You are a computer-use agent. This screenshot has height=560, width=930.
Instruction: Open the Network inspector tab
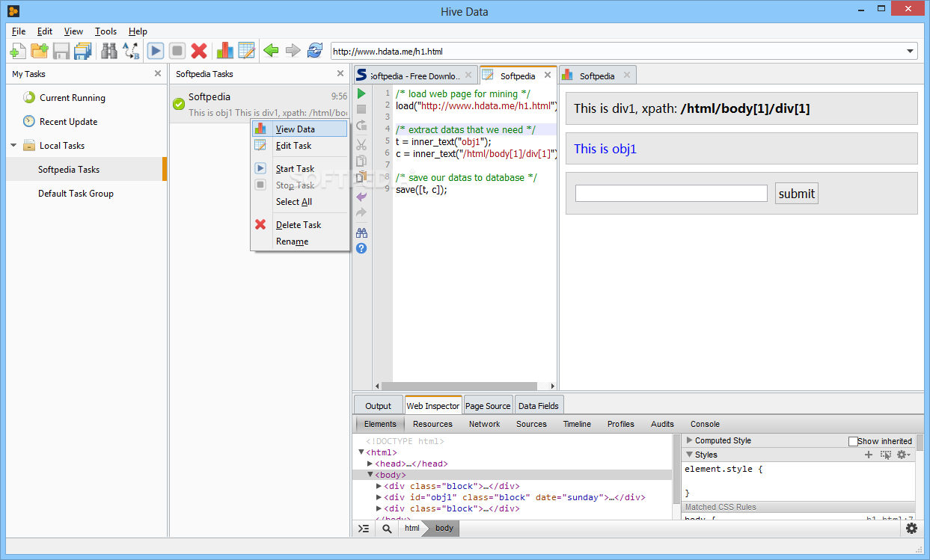coord(484,424)
